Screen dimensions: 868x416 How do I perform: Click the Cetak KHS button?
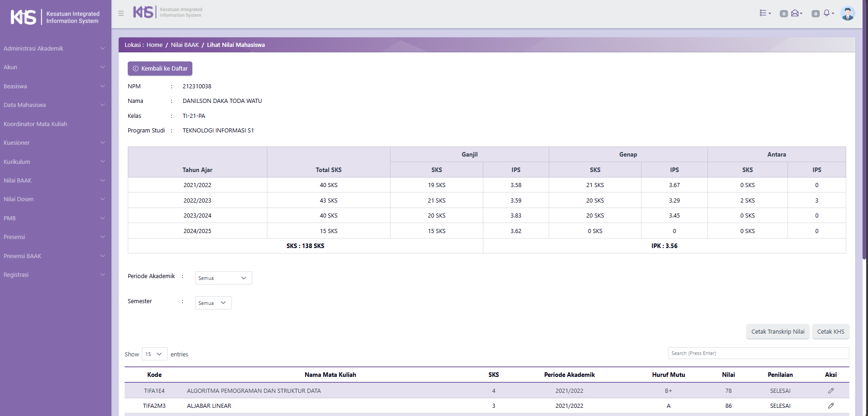coord(830,331)
